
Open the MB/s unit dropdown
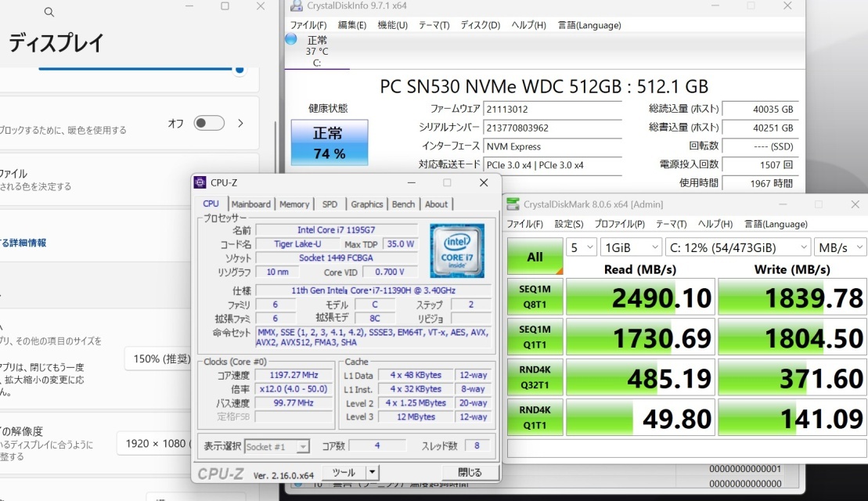click(x=841, y=247)
